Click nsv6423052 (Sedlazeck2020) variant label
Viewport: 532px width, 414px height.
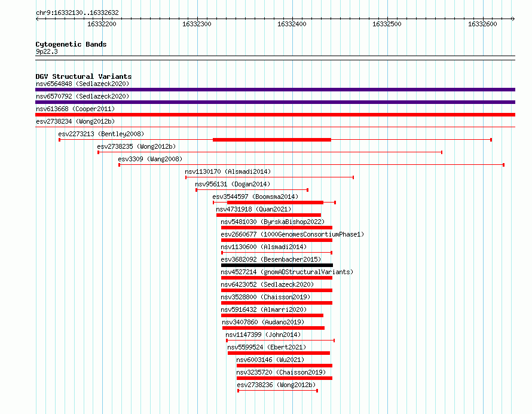tap(267, 284)
